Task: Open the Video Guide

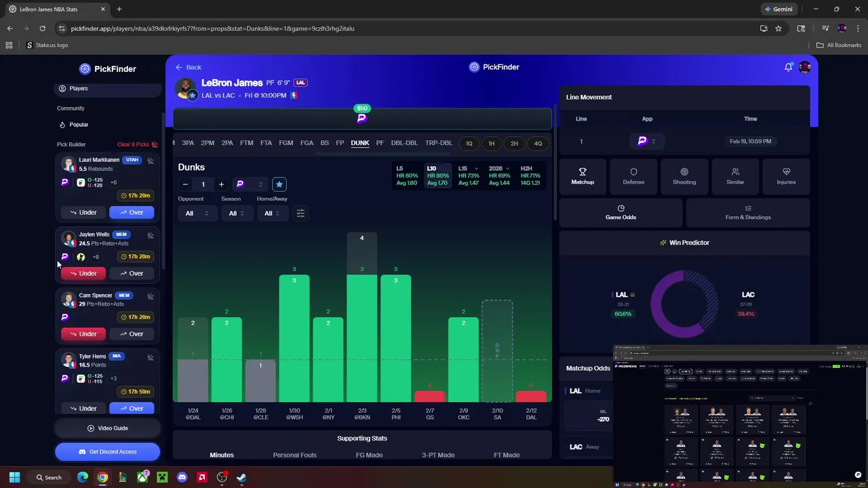Action: click(x=107, y=428)
